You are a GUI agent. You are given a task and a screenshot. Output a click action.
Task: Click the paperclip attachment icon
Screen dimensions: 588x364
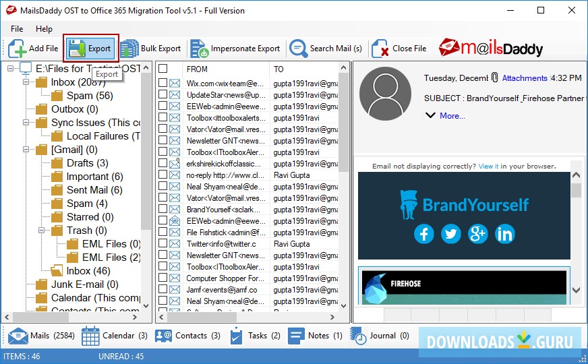pos(495,78)
